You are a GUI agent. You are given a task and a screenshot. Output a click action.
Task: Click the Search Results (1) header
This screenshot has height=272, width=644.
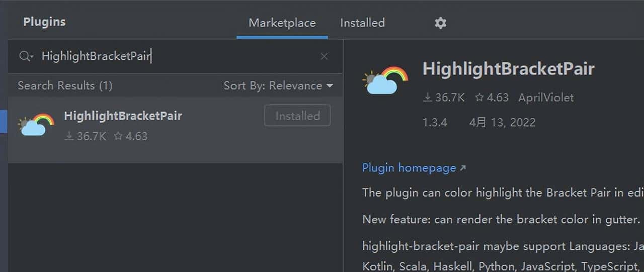[x=65, y=85]
